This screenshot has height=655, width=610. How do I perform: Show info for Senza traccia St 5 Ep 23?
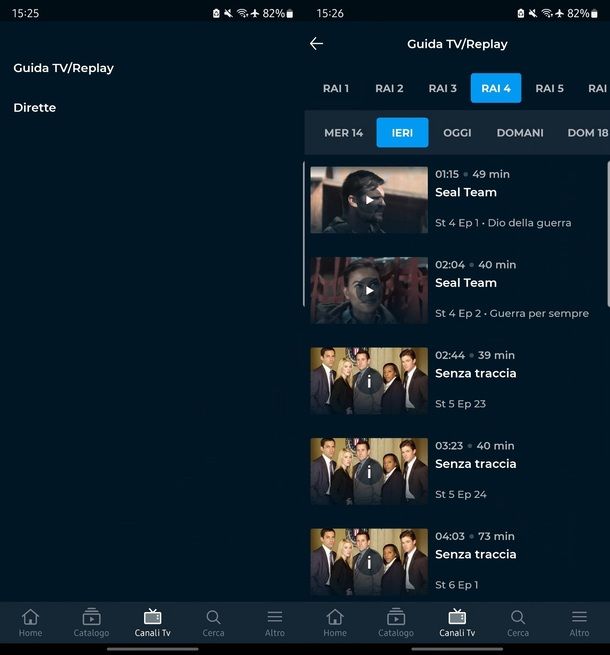[x=369, y=381]
